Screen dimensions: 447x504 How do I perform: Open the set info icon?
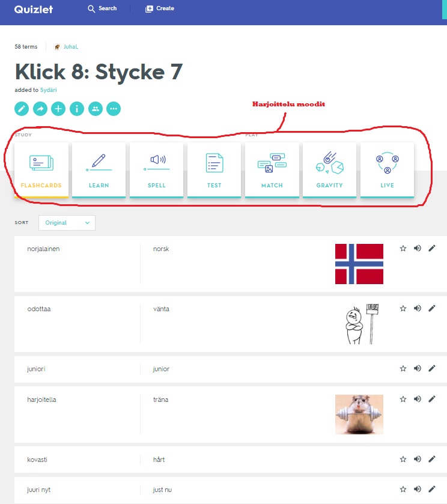77,109
